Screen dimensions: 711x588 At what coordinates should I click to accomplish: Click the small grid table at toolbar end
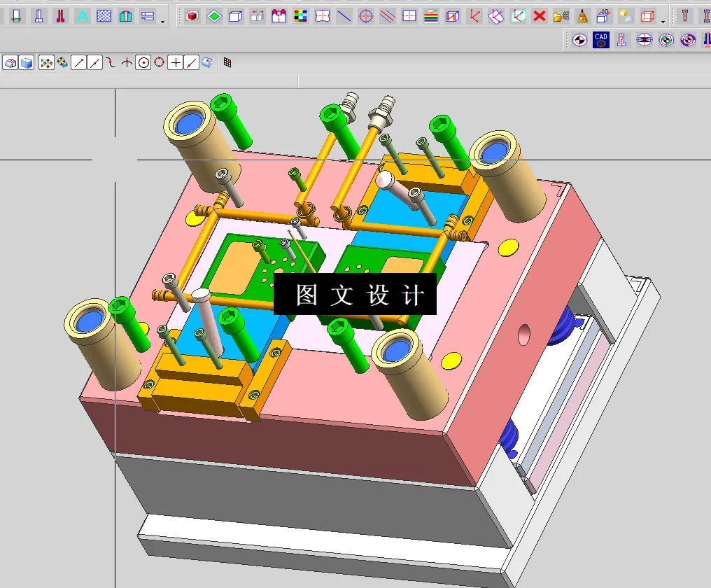(227, 63)
